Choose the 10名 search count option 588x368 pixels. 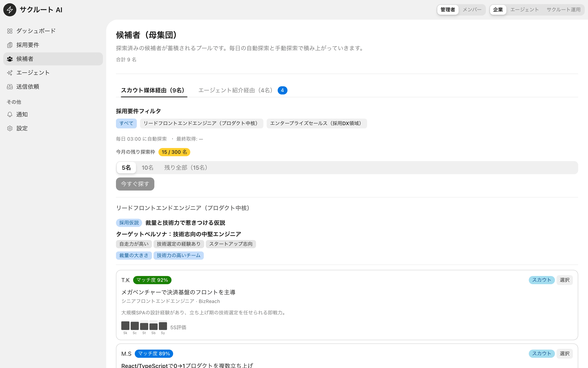[147, 167]
